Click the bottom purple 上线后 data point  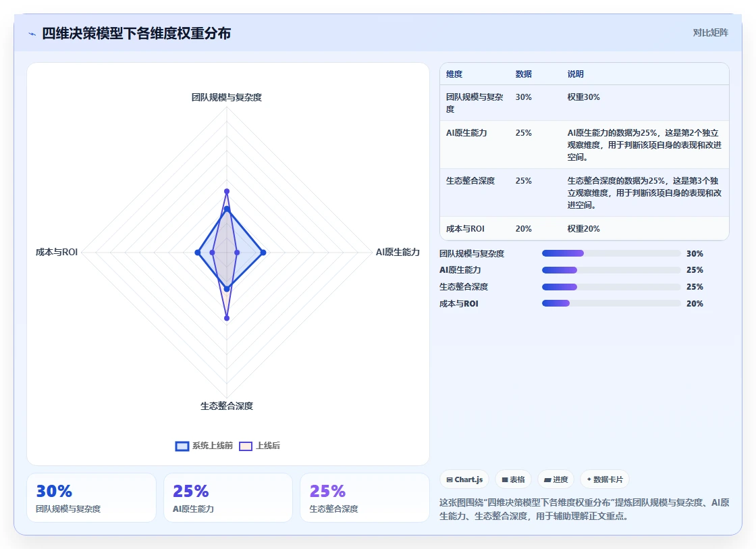pyautogui.click(x=227, y=319)
